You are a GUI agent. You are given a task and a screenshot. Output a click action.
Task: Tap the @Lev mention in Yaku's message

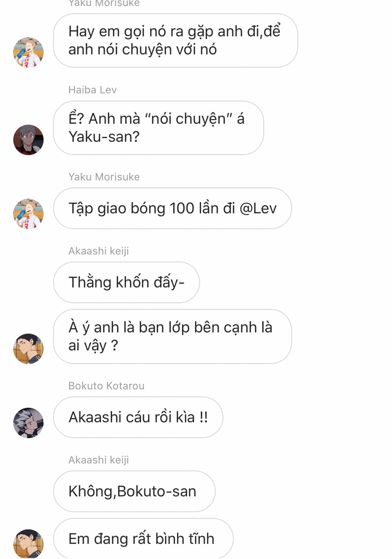coord(258,208)
